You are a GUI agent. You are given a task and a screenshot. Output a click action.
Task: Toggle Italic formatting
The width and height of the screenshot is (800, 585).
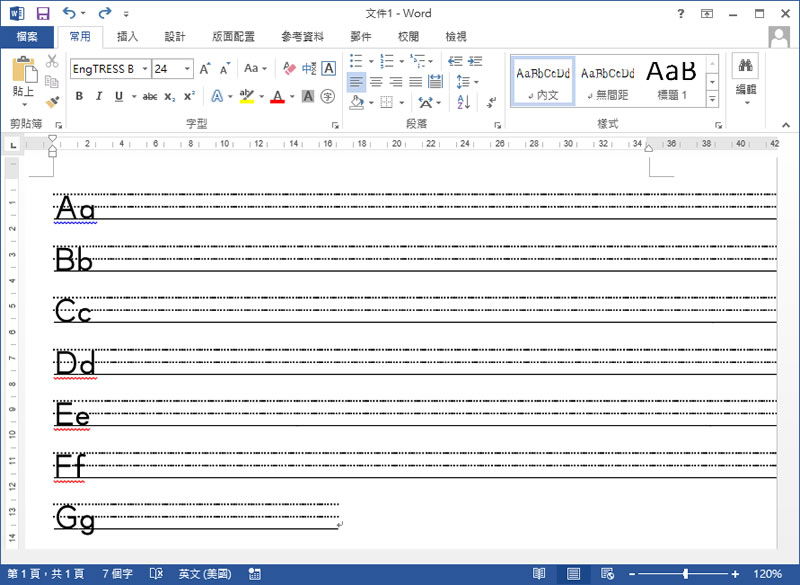(98, 97)
